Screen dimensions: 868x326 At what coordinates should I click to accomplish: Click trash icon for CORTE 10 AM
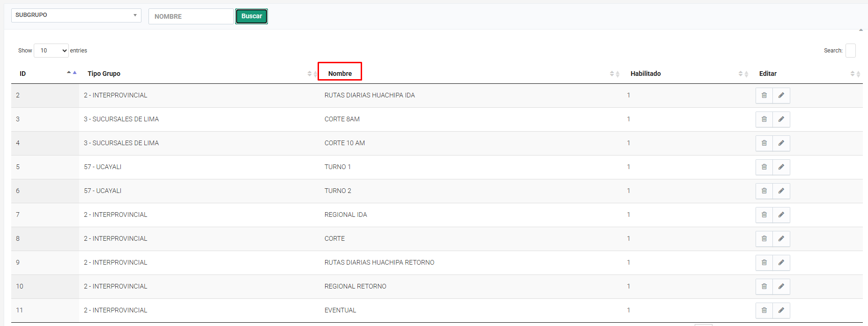764,143
